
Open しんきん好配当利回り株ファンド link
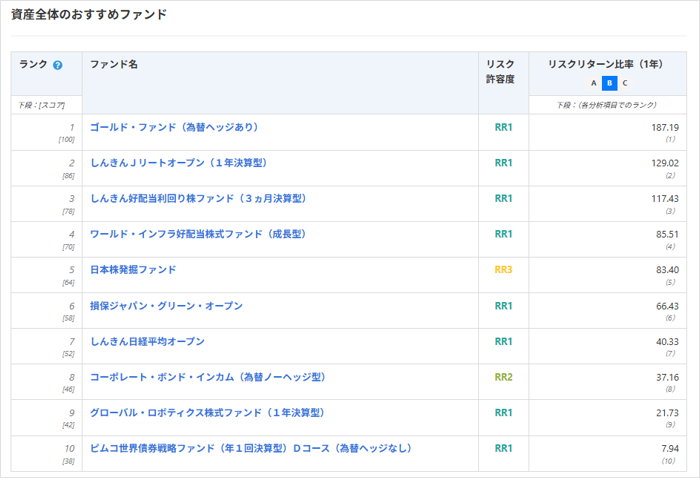[x=197, y=198]
